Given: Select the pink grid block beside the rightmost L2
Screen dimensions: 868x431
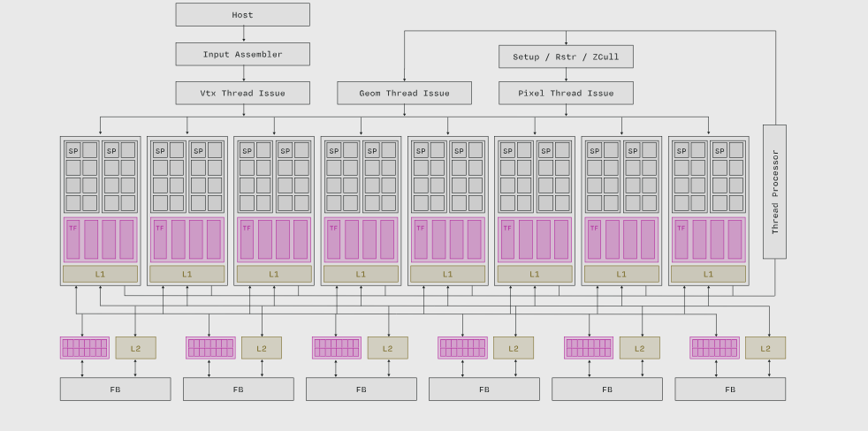Looking at the screenshot, I should pyautogui.click(x=714, y=348).
